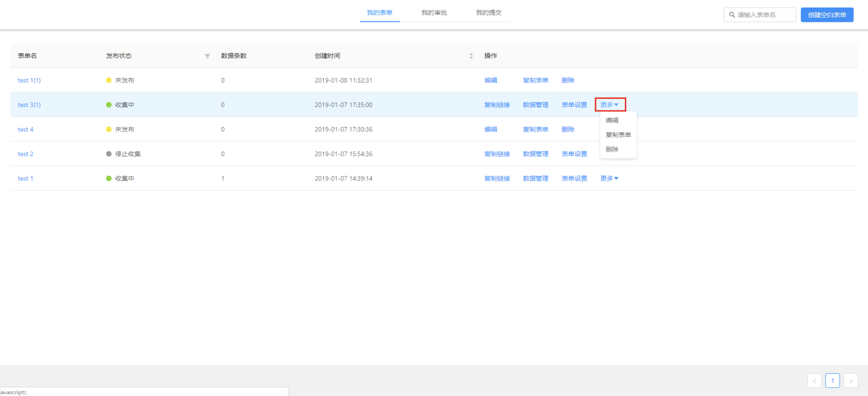Switch to 我的审批 tab
Screen dimensions: 868x396
(434, 13)
